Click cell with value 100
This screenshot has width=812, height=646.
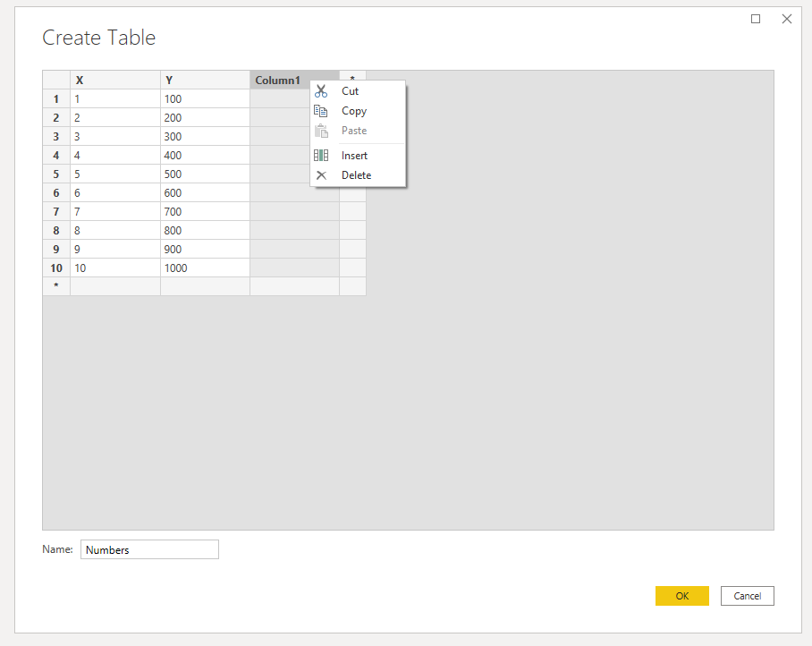(x=205, y=98)
